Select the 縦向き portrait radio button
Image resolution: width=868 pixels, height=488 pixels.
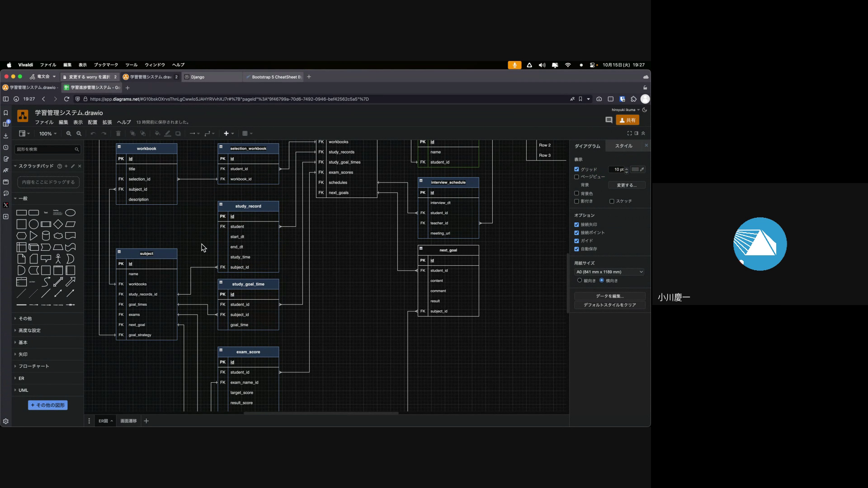click(580, 281)
